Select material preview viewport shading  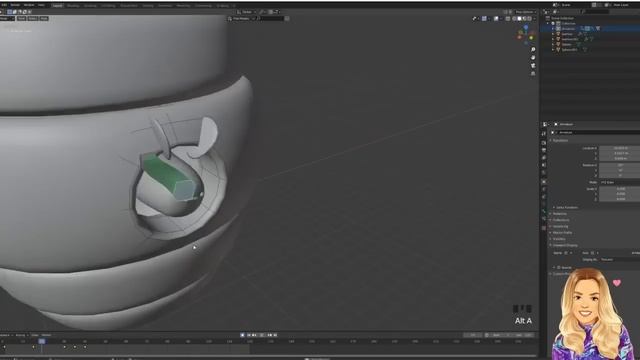[x=524, y=19]
